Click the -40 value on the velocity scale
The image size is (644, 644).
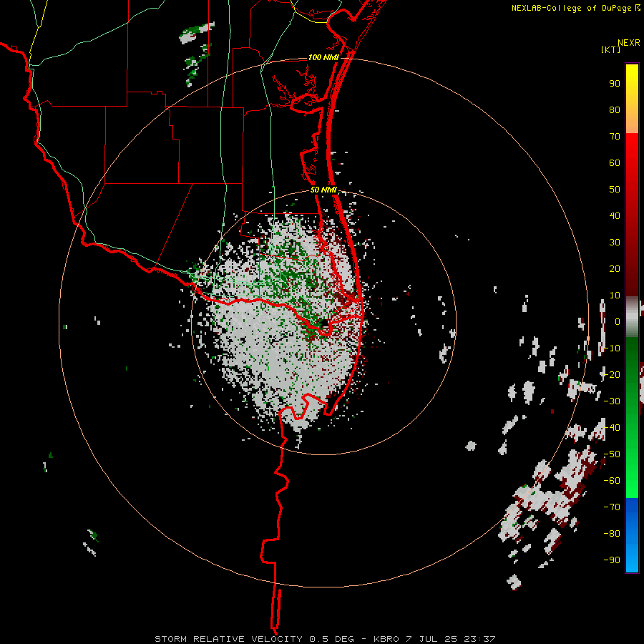612,428
